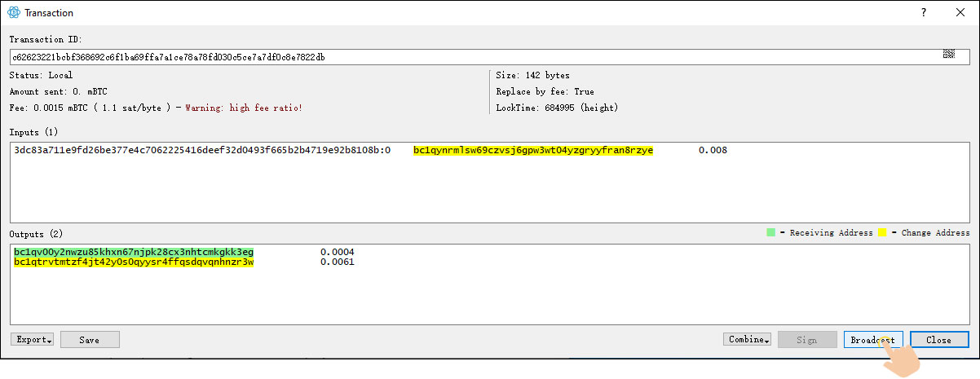This screenshot has width=980, height=379.
Task: Broadcast the transaction
Action: (872, 340)
